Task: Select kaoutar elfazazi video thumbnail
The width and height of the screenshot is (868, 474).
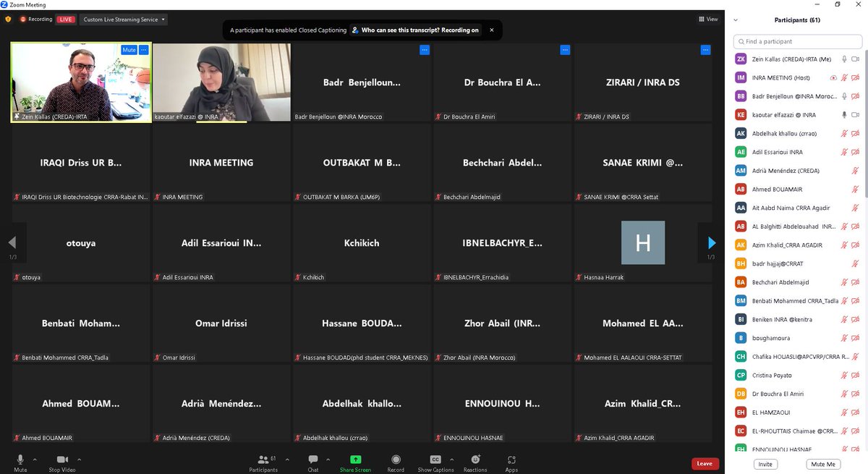Action: tap(221, 82)
